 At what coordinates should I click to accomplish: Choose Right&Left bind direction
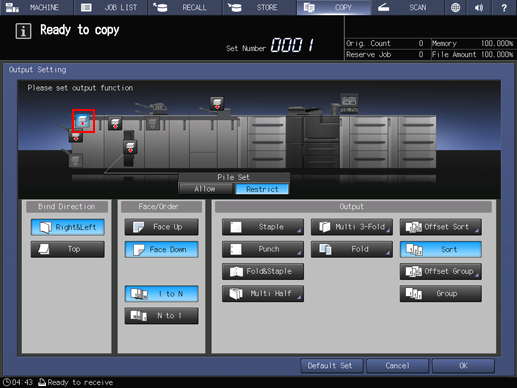[x=68, y=227]
